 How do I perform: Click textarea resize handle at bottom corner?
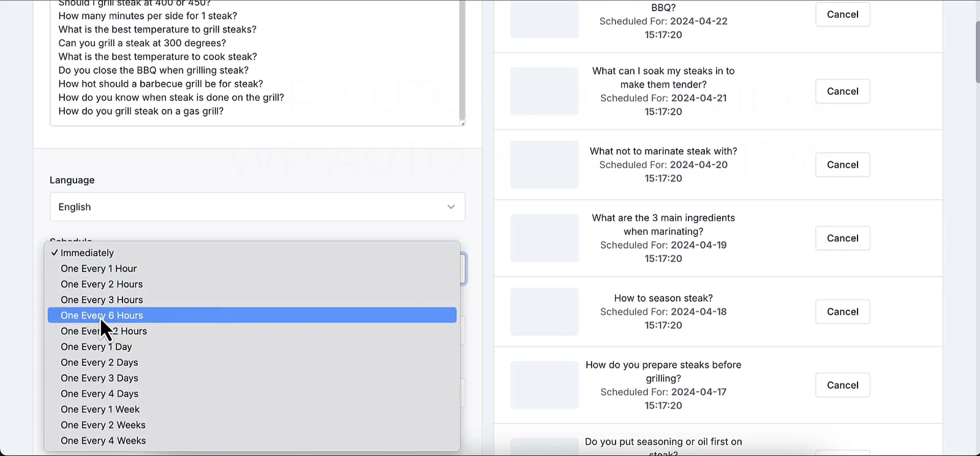(x=462, y=123)
